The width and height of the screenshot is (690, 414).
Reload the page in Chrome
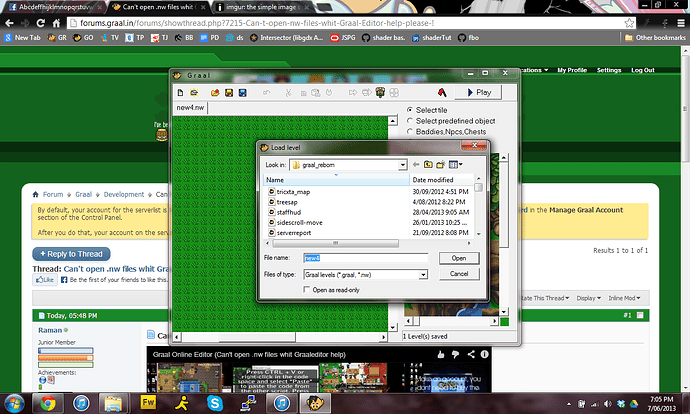click(x=40, y=23)
